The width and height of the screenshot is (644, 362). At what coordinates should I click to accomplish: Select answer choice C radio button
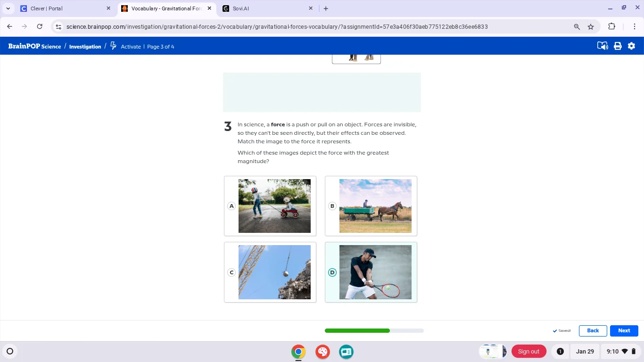[231, 272]
